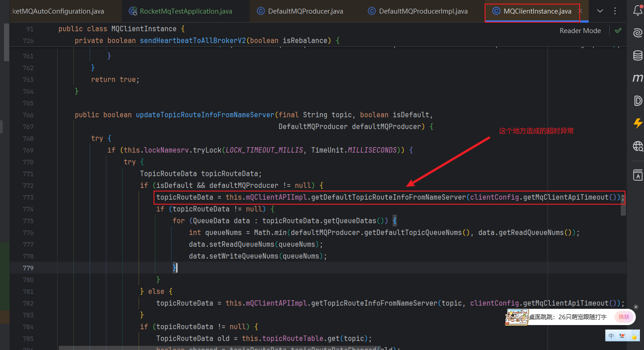Toggle Chinese input mode on IME bar
Viewport: 644px width, 350px height.
tap(611, 336)
